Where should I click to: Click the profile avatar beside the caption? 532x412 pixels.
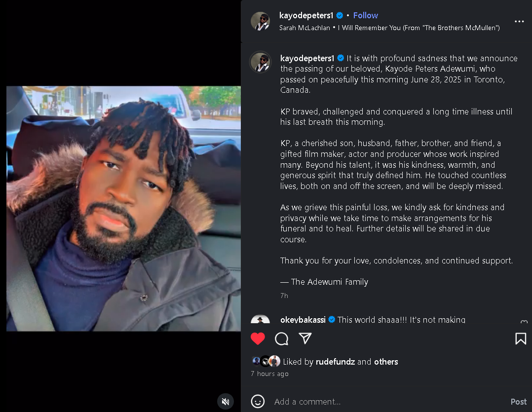[x=260, y=63]
